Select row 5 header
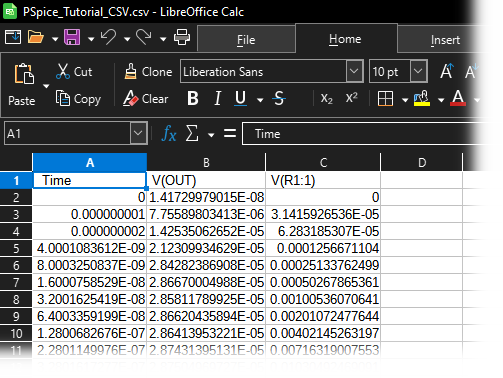The height and width of the screenshot is (378, 503). click(16, 249)
